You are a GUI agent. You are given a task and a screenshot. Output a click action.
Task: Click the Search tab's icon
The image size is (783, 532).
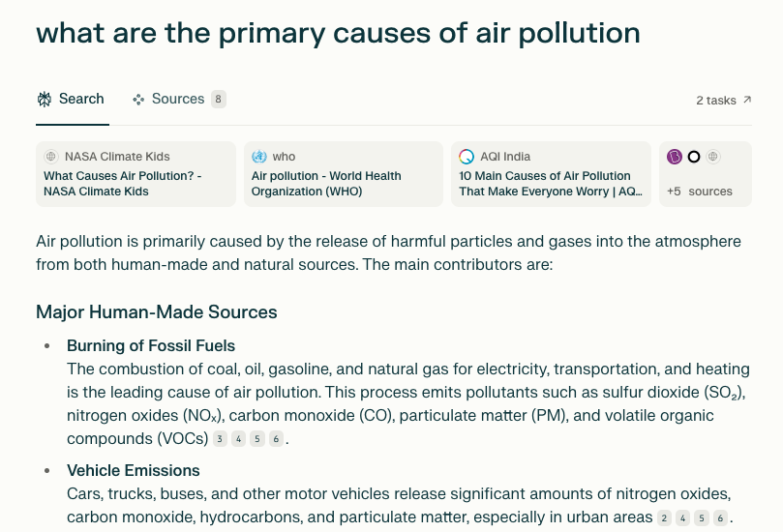45,99
